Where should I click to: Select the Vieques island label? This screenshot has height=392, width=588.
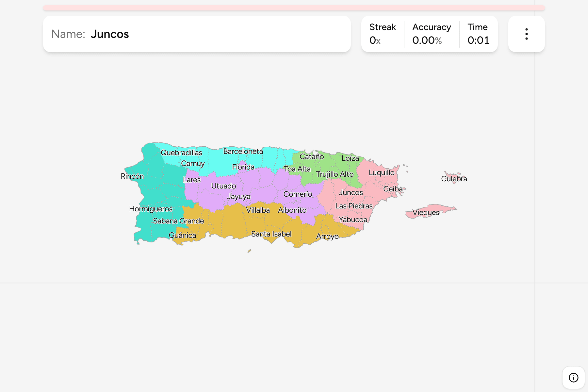pyautogui.click(x=426, y=213)
